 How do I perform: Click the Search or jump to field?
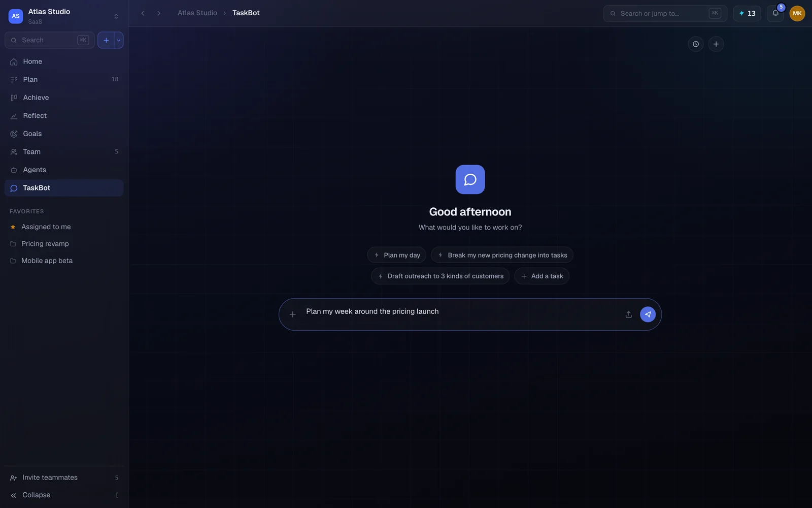pyautogui.click(x=665, y=13)
